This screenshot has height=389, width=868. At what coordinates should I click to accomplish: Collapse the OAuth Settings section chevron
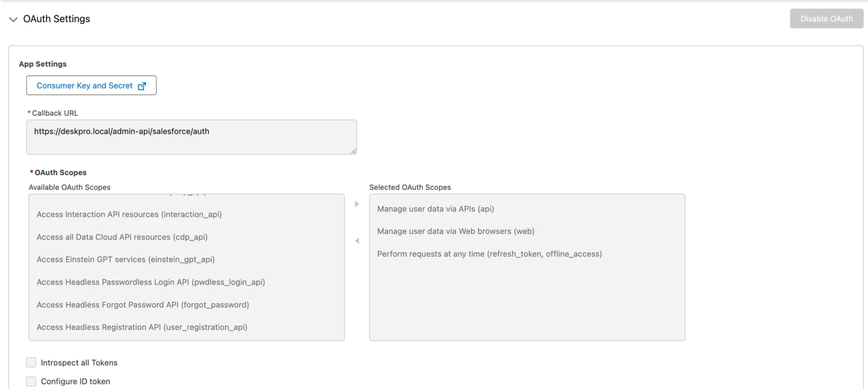13,19
